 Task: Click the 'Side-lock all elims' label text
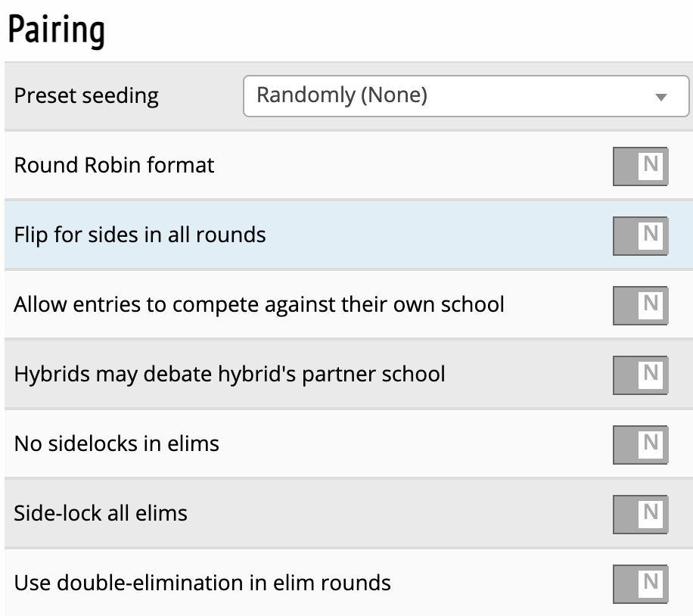pos(101,513)
